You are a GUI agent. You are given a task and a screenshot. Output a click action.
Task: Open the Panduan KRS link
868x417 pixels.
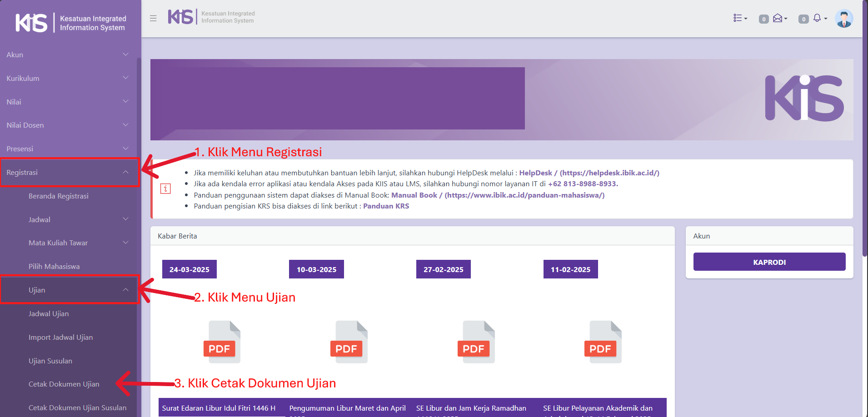pos(386,206)
